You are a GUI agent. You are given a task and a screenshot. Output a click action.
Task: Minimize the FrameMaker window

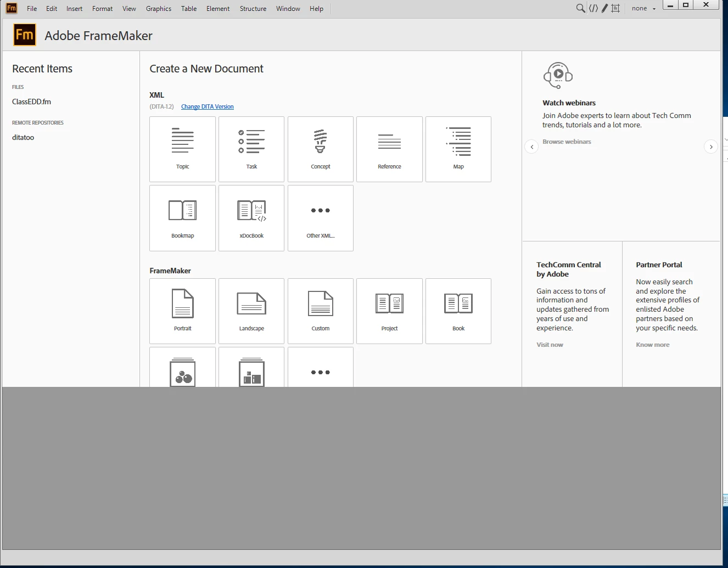click(x=670, y=5)
